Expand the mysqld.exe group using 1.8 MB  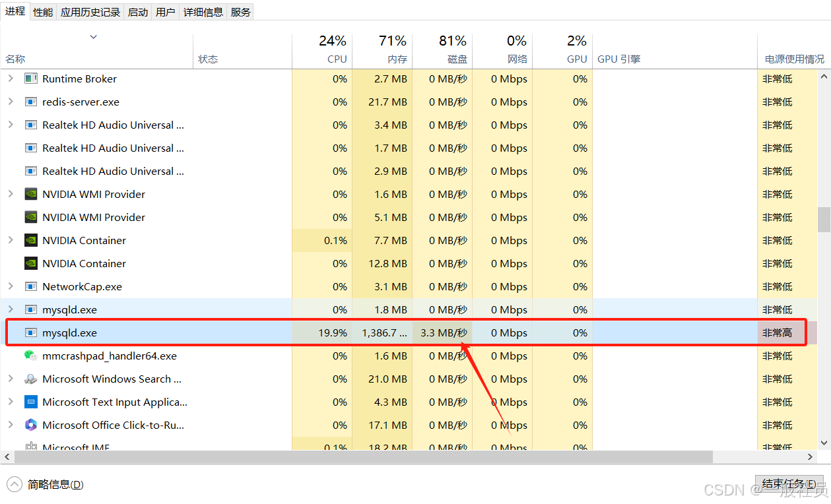[11, 309]
